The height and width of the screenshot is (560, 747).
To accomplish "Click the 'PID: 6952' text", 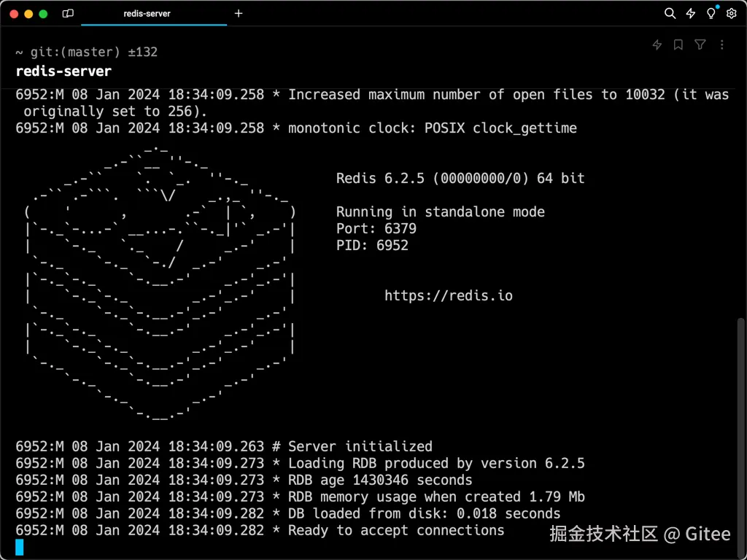I will click(372, 245).
